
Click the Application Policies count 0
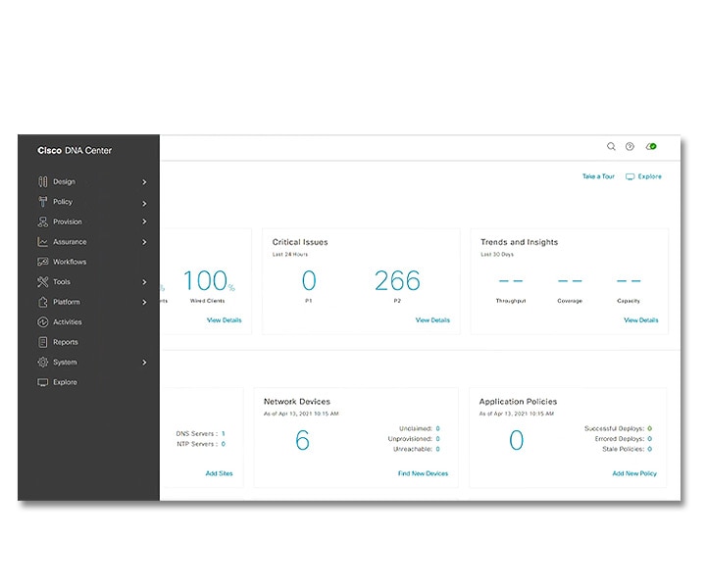517,440
